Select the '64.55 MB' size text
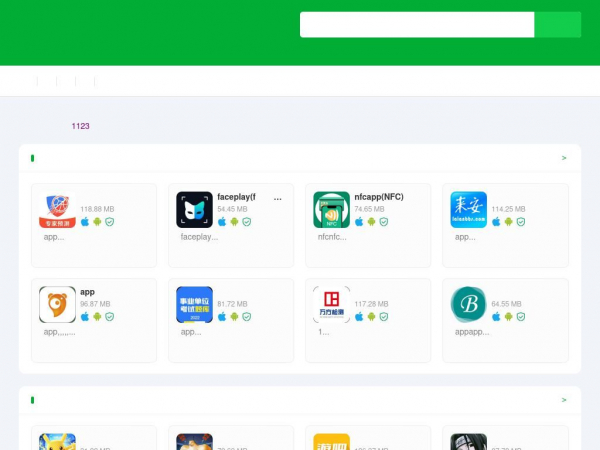 (506, 304)
